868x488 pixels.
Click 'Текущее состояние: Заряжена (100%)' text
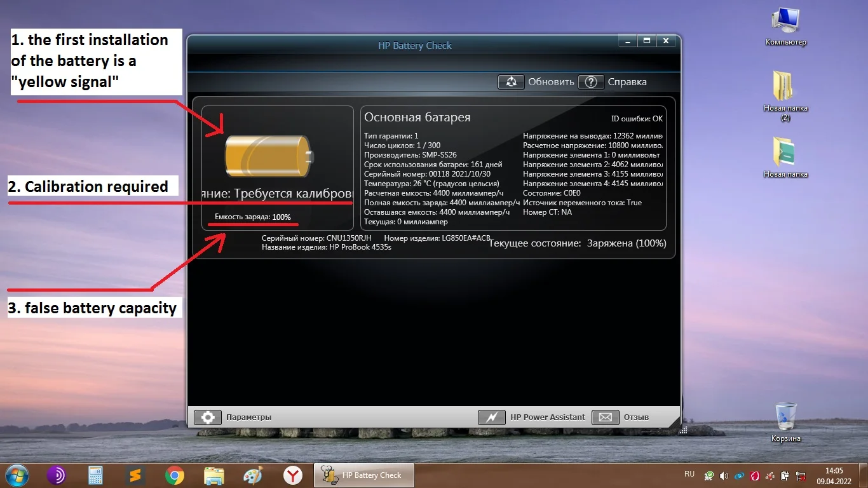click(578, 243)
